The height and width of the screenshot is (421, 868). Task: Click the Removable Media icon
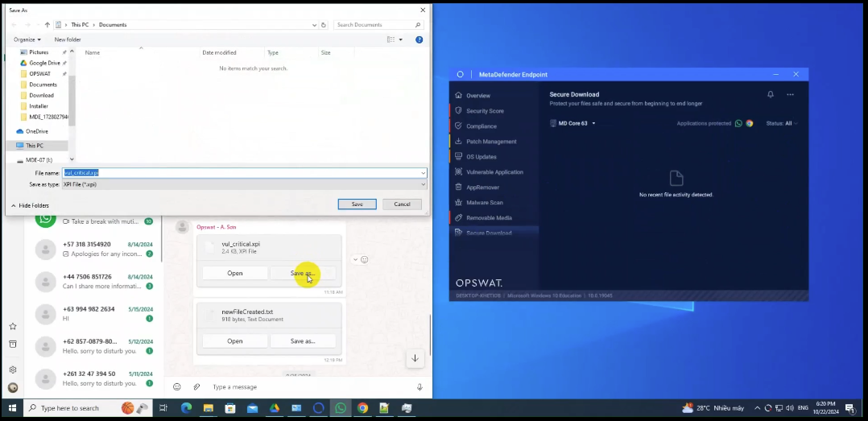pyautogui.click(x=458, y=217)
